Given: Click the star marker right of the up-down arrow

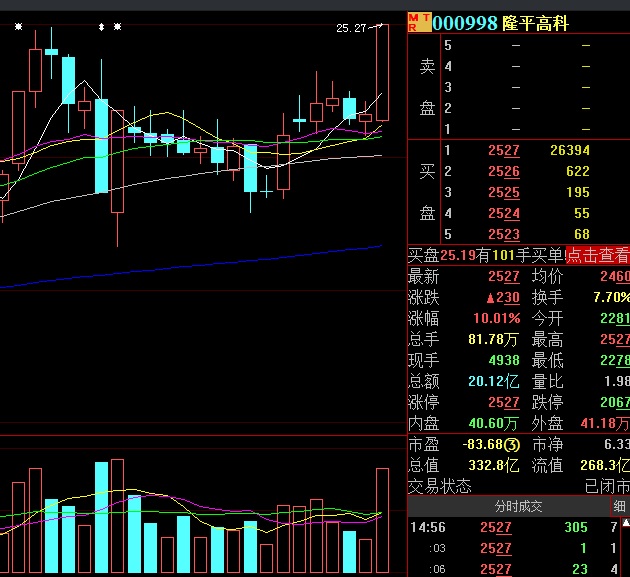Looking at the screenshot, I should [x=117, y=27].
